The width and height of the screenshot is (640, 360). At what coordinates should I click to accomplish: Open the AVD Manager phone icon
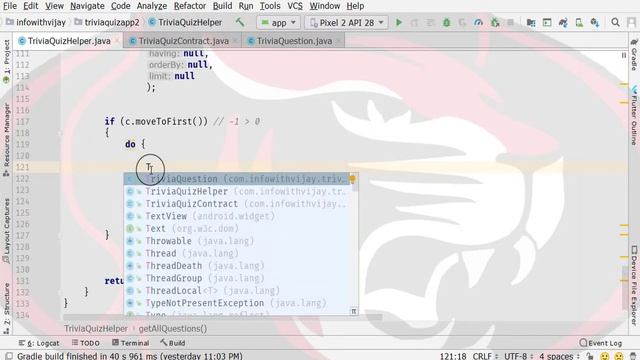tap(579, 22)
